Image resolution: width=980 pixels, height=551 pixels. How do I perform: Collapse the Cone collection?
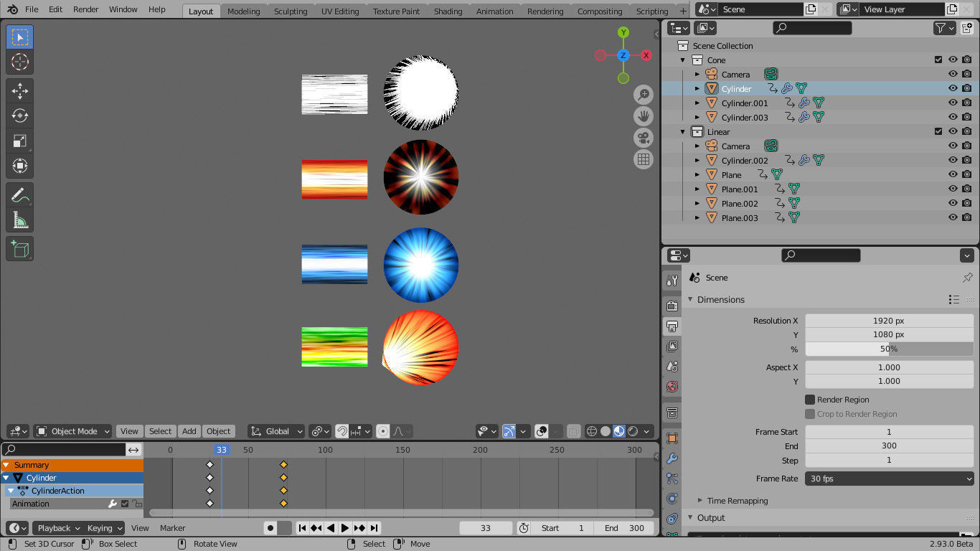tap(683, 60)
